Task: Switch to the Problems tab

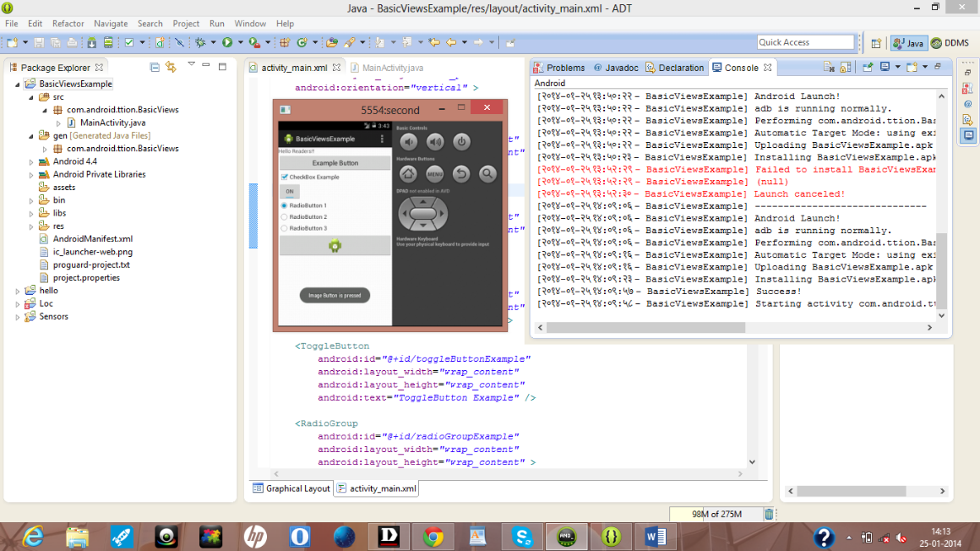Action: 559,68
